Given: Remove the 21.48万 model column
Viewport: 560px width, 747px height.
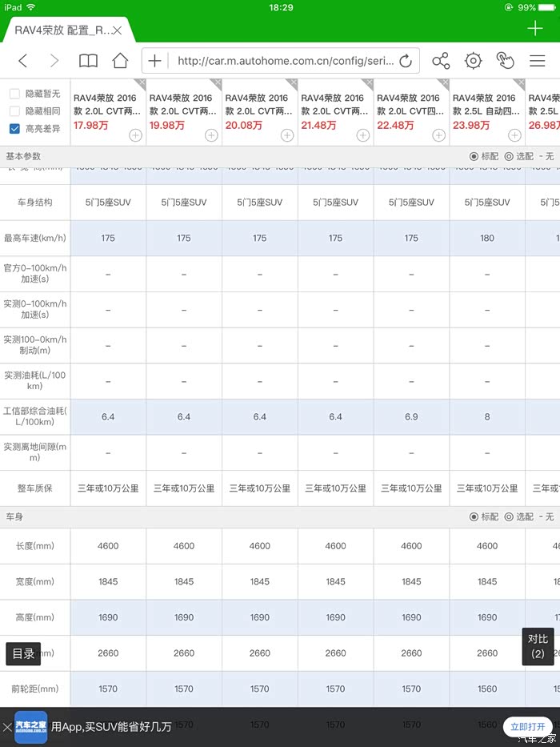Looking at the screenshot, I should coord(368,84).
